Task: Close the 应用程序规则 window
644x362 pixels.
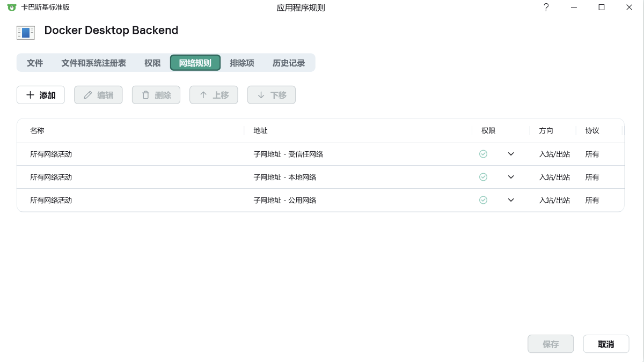Action: pos(630,8)
